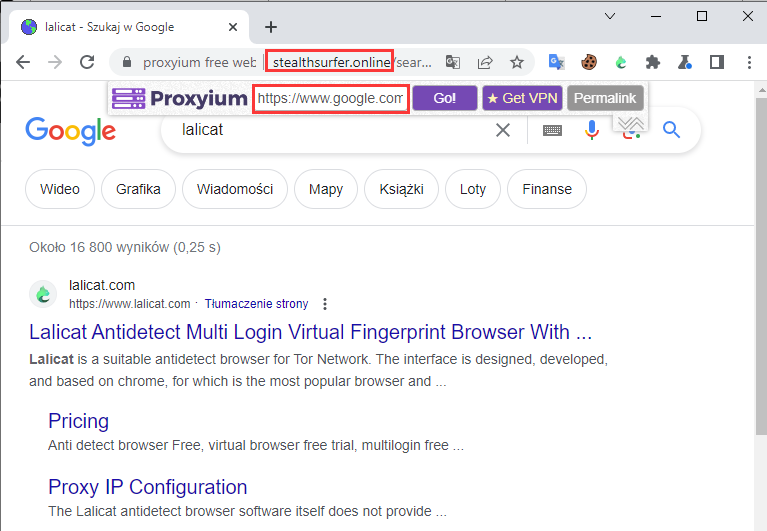The height and width of the screenshot is (531, 767).
Task: Click the Google logo
Action: [x=70, y=131]
